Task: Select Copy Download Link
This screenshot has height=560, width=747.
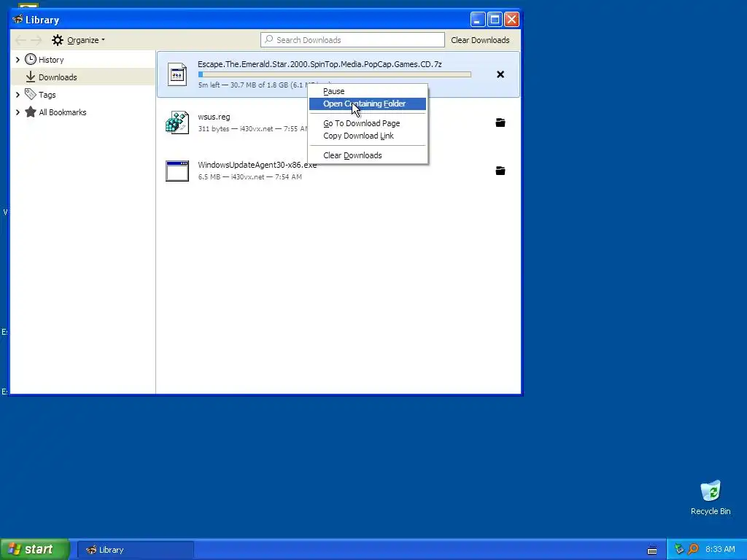Action: pyautogui.click(x=368, y=136)
